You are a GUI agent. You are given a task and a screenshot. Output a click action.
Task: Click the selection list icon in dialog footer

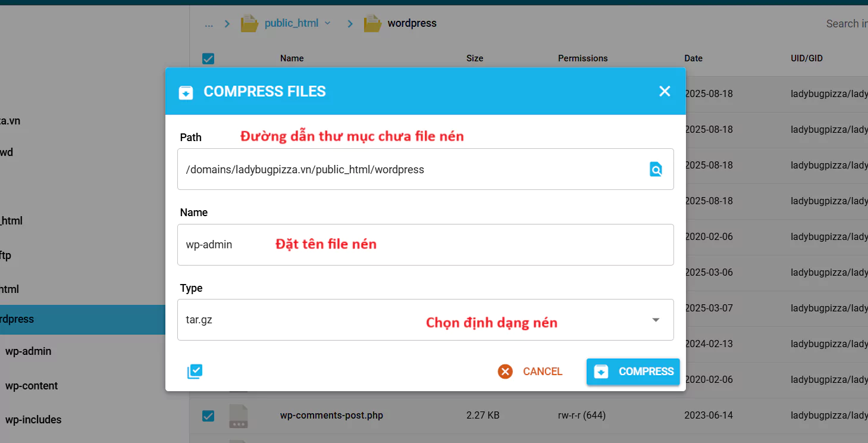pyautogui.click(x=195, y=372)
